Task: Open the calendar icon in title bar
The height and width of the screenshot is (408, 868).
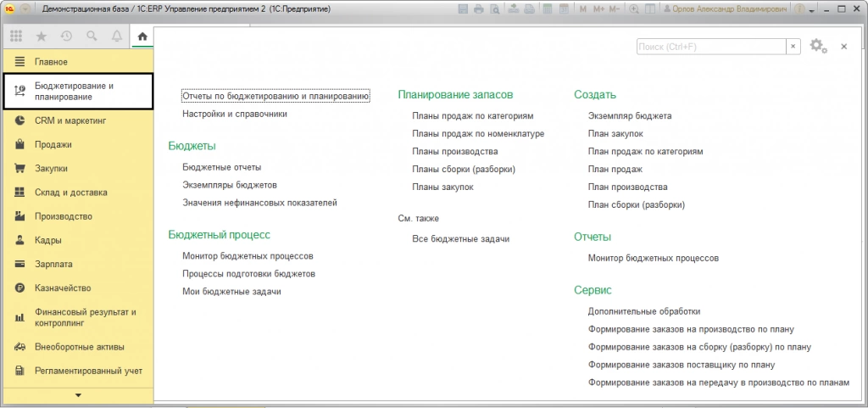Action: pos(564,9)
